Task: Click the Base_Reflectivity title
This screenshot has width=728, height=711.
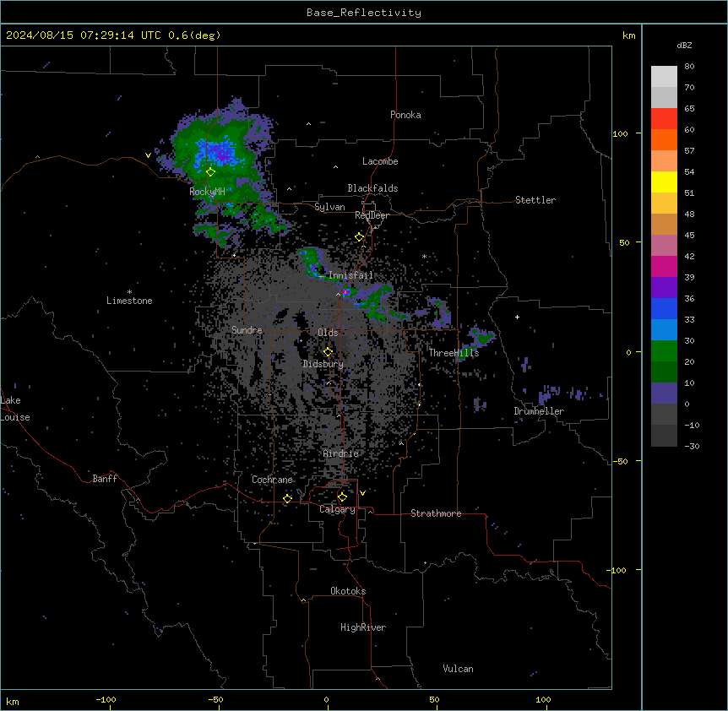Action: pos(364,13)
